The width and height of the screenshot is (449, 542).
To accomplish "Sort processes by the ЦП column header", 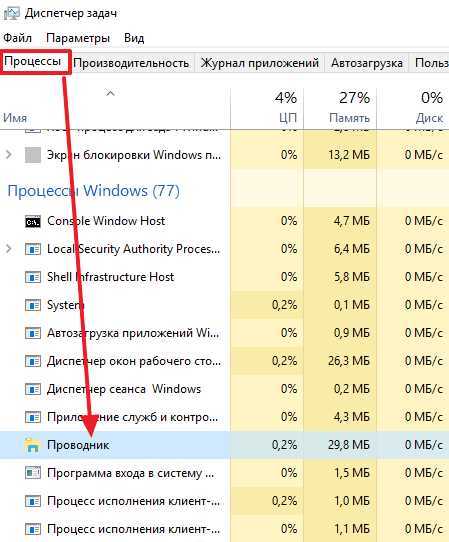I will [x=267, y=108].
